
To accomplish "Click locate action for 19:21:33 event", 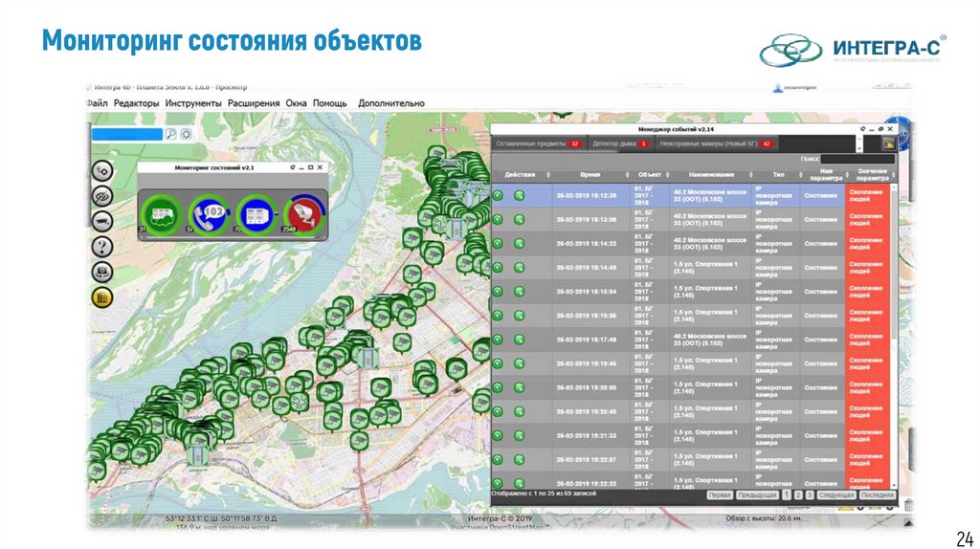I will click(519, 436).
